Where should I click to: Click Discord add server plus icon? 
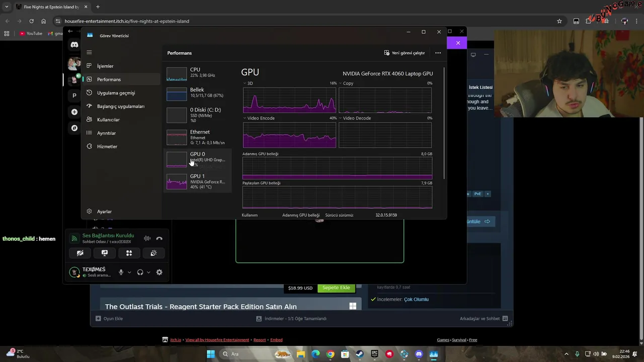tap(74, 112)
